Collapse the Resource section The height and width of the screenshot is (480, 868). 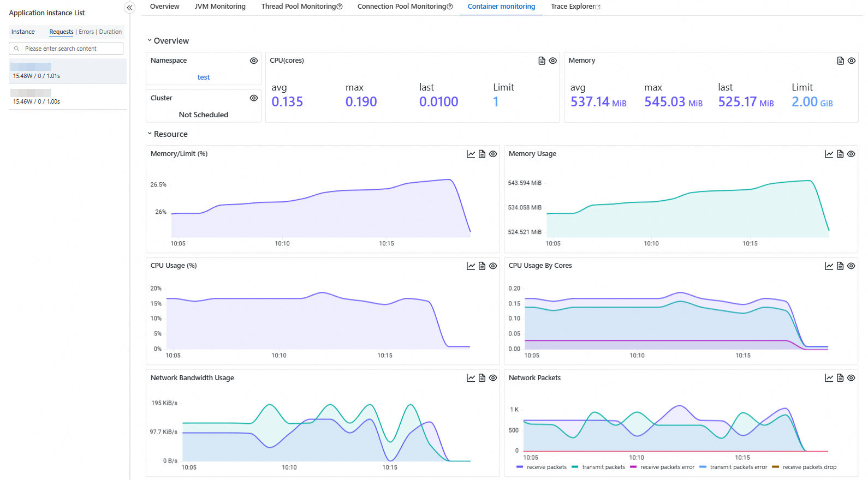150,134
